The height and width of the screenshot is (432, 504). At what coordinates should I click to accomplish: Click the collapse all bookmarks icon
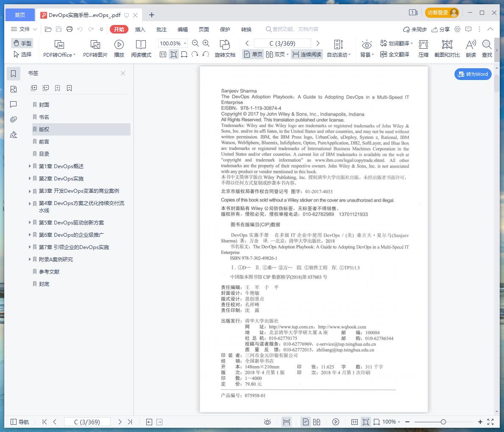tap(46, 88)
